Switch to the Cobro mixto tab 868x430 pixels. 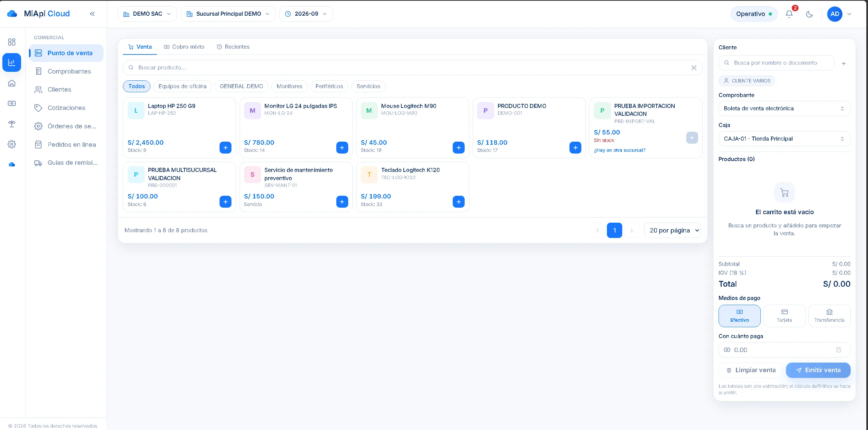184,47
